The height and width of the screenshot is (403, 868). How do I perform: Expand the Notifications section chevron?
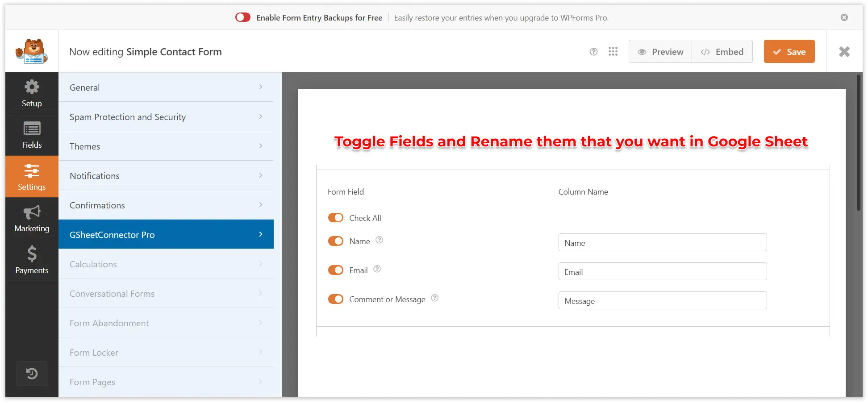pyautogui.click(x=260, y=175)
